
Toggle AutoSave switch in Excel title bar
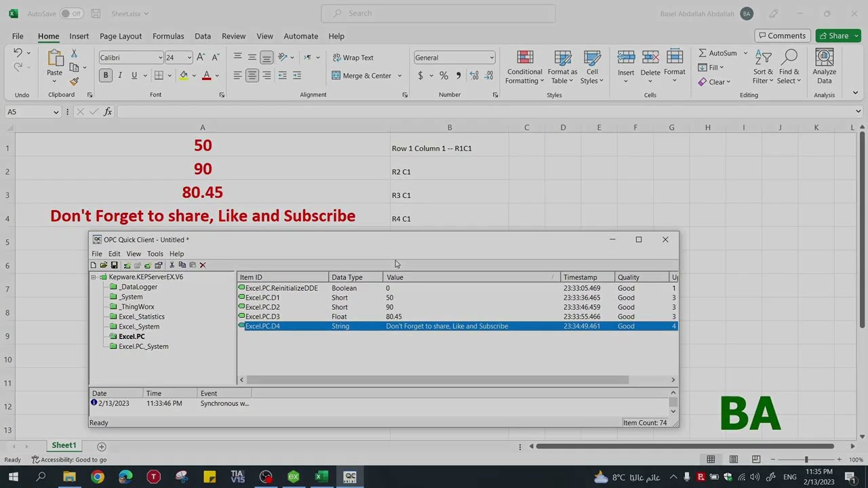click(x=71, y=14)
